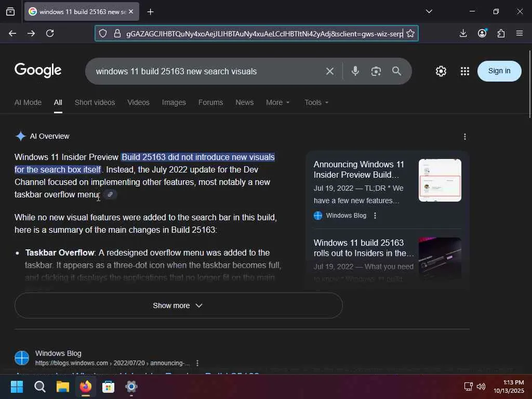Viewport: 532px width, 399px height.
Task: Switch to the Forums tab
Action: click(x=211, y=102)
